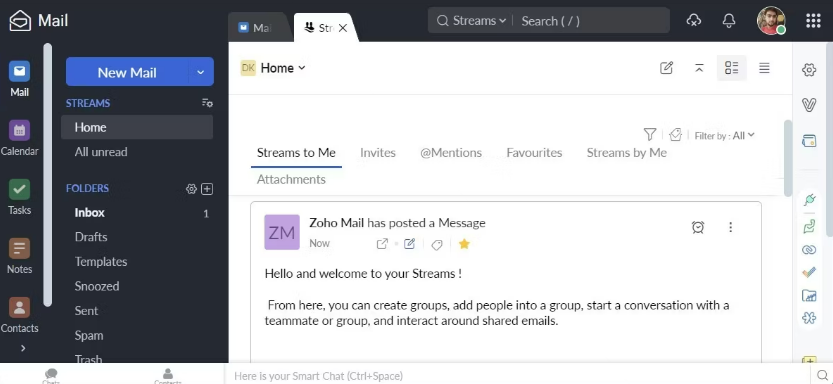
Task: Open the green plug integrations icon
Action: click(x=809, y=200)
